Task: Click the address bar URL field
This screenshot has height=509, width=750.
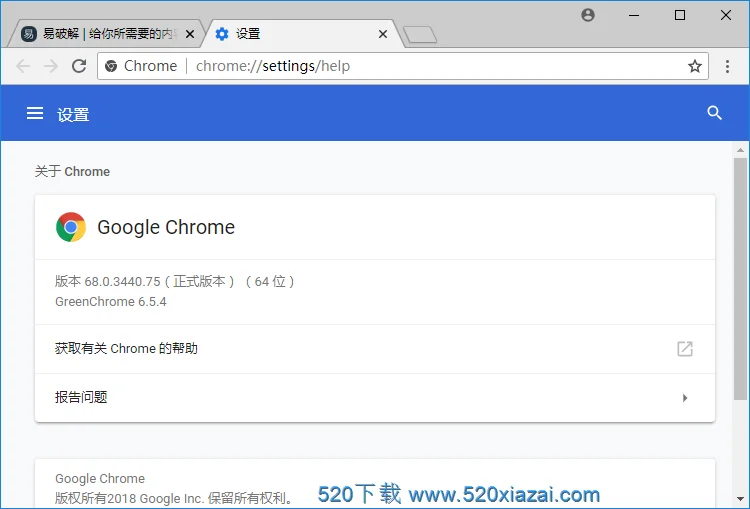Action: coord(402,66)
